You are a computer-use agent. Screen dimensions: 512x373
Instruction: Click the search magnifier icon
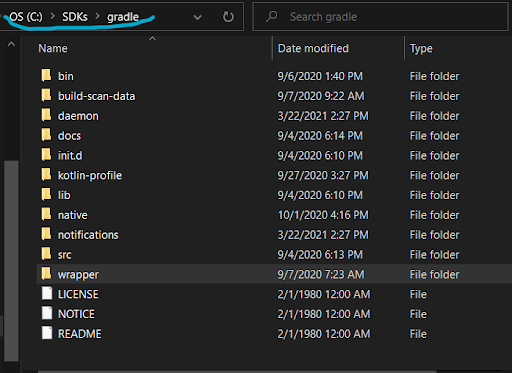(x=272, y=16)
